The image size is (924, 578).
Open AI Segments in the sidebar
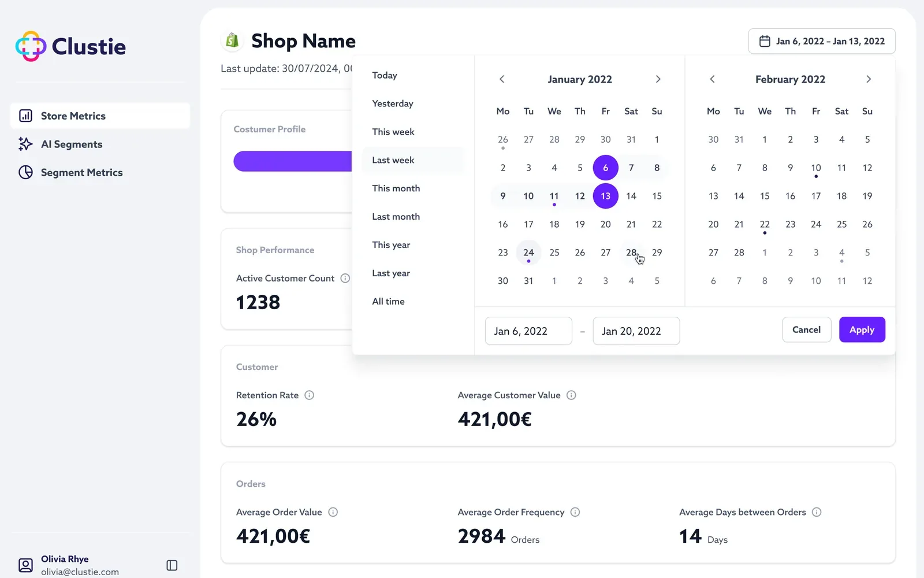pyautogui.click(x=100, y=144)
